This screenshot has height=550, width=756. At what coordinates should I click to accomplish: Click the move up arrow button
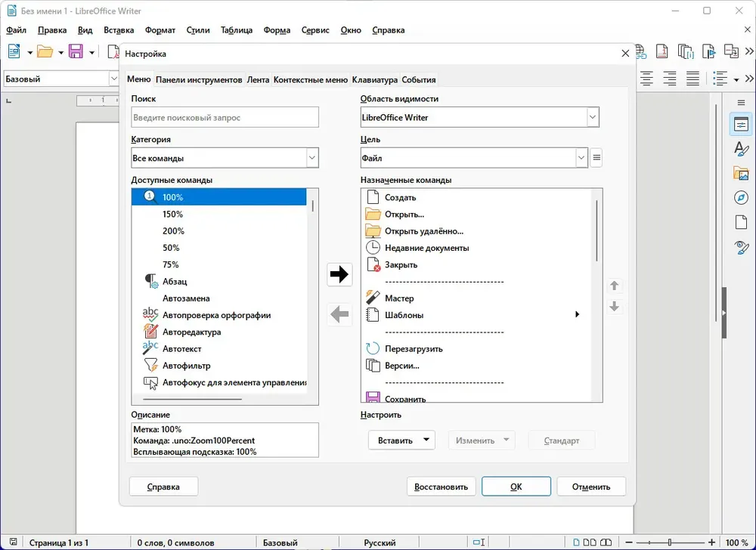coord(614,286)
